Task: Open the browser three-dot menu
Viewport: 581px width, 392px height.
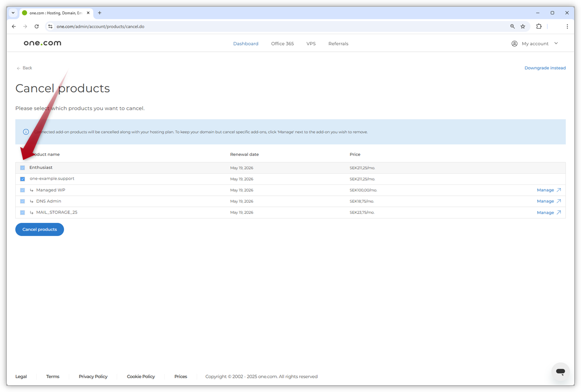Action: (567, 26)
